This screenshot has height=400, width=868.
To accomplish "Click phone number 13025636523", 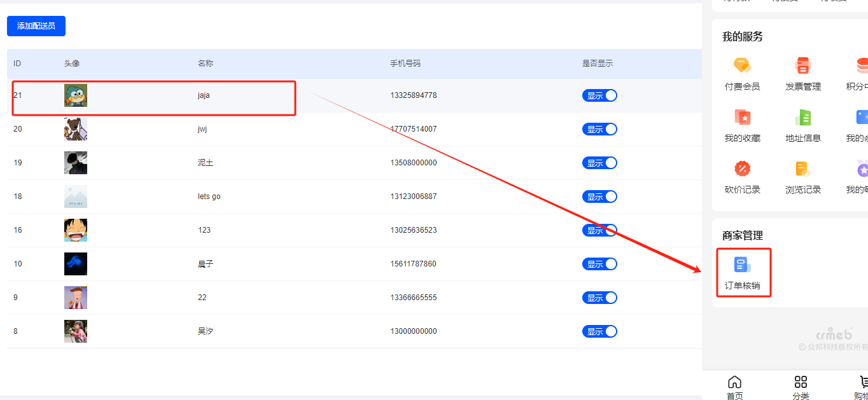I will (414, 230).
